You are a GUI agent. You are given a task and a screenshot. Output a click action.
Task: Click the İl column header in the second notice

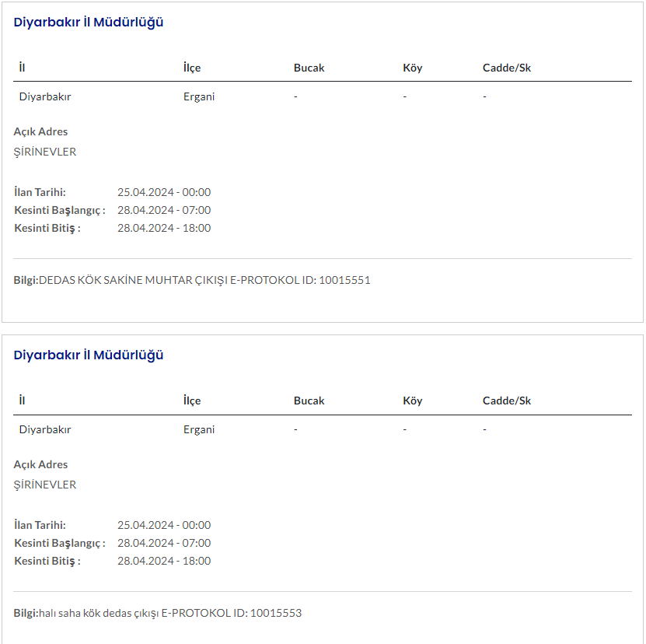[x=23, y=401]
